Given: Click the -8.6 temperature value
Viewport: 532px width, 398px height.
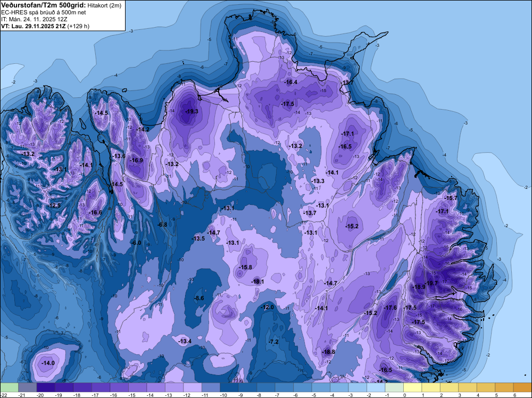Looking at the screenshot, I should (x=199, y=298).
